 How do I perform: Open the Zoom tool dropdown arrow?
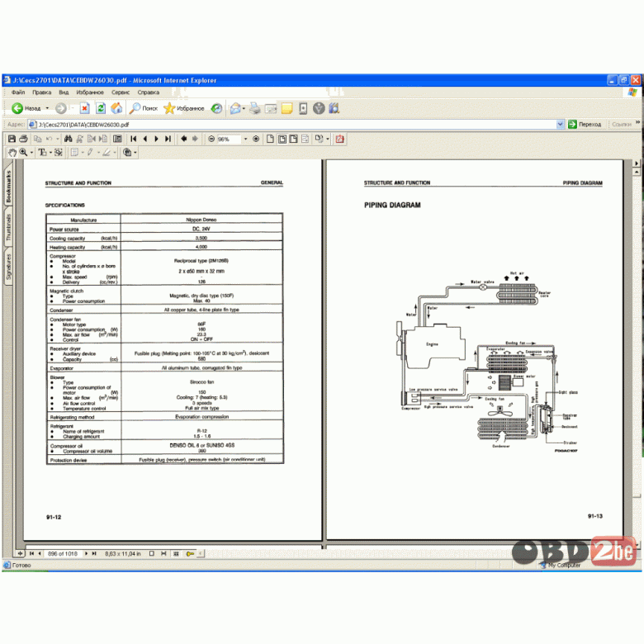[31, 153]
